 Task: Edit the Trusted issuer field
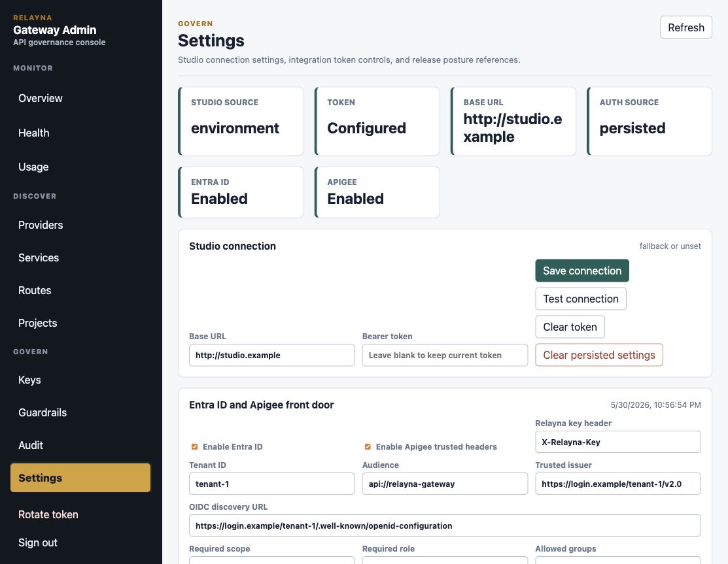click(x=618, y=484)
